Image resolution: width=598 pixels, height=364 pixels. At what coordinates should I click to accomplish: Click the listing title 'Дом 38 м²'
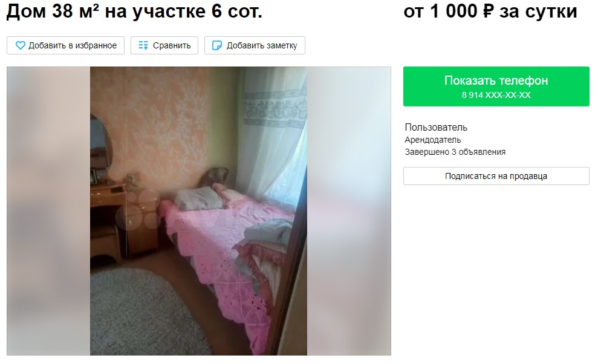[53, 11]
